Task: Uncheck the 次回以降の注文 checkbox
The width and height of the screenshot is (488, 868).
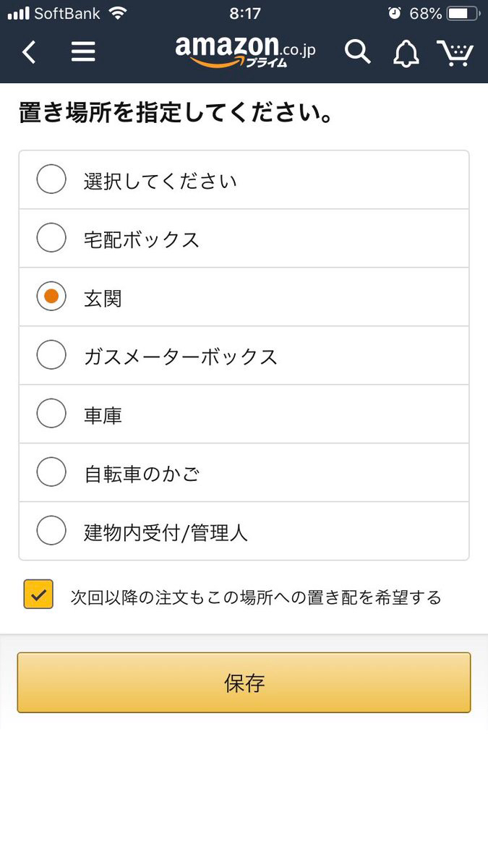Action: pyautogui.click(x=38, y=595)
